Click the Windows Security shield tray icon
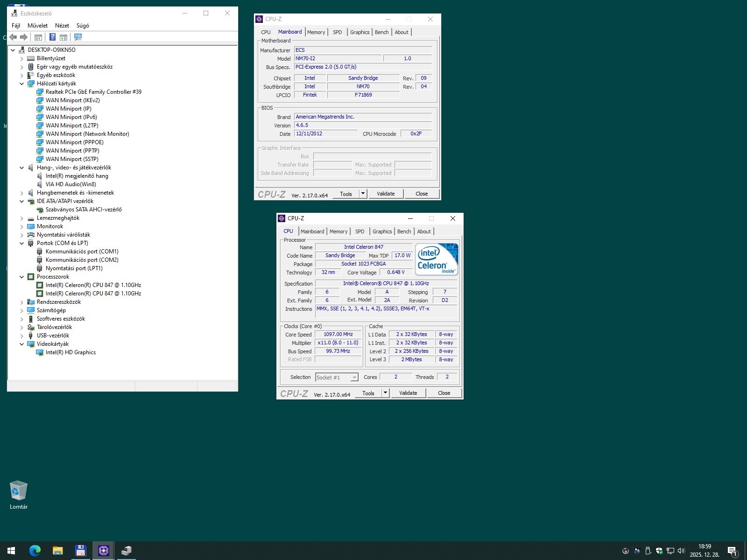The height and width of the screenshot is (560, 747). pyautogui.click(x=659, y=551)
